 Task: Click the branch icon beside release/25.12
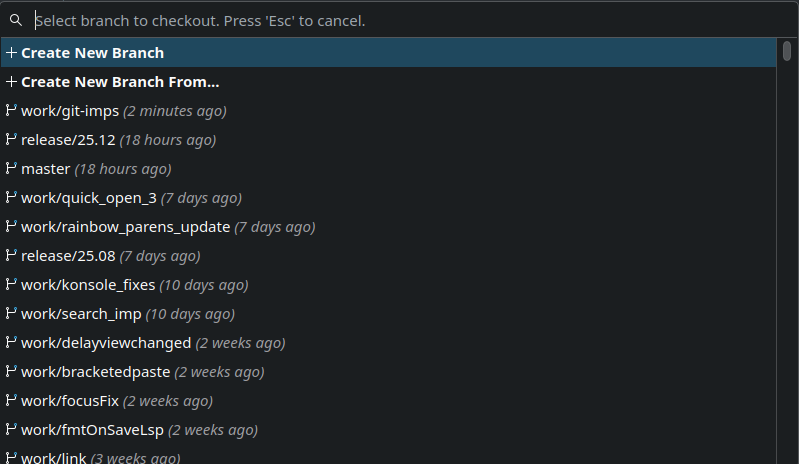tap(11, 140)
